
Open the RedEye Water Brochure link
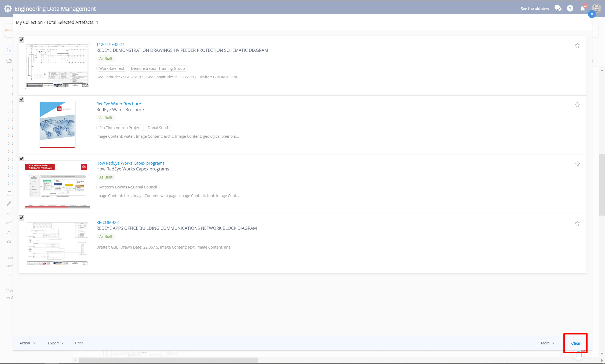[x=119, y=104]
